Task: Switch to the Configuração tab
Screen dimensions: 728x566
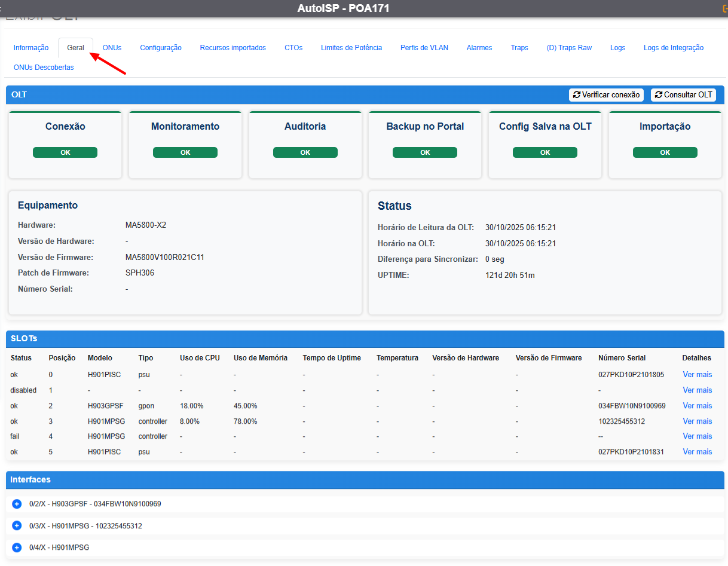Action: [161, 48]
